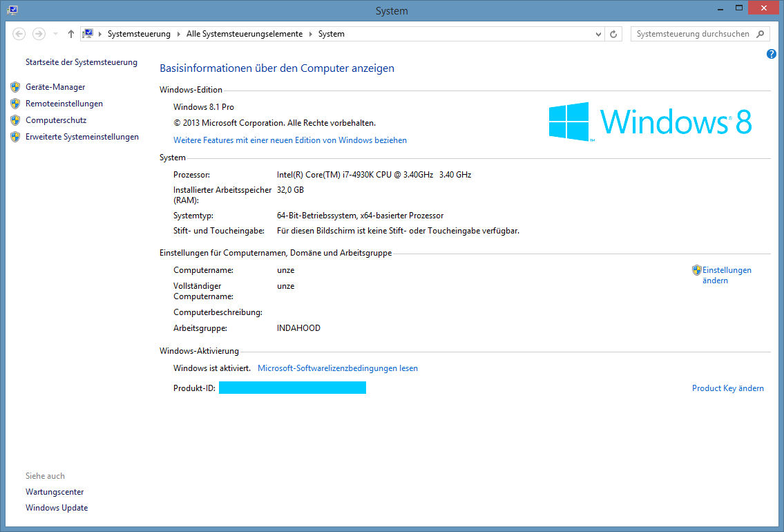The image size is (784, 532).
Task: Read Microsoft-Softwarelizenzbedingungen lesen link
Action: [x=338, y=368]
